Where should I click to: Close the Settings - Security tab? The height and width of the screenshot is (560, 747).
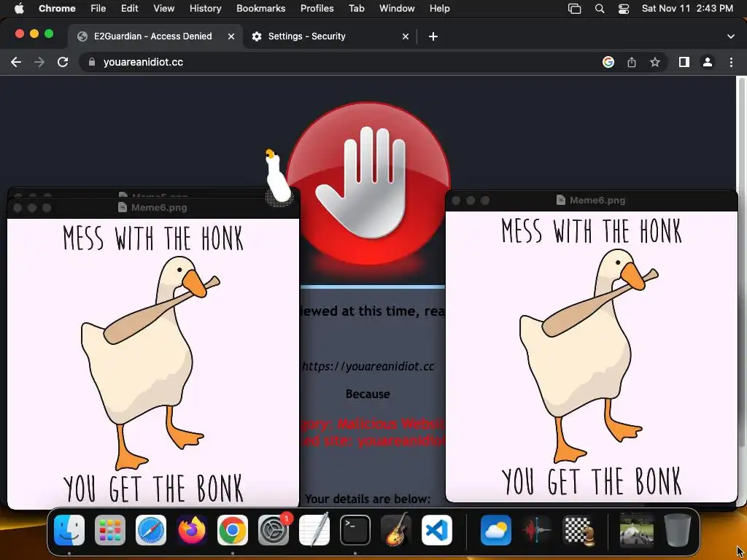click(406, 36)
